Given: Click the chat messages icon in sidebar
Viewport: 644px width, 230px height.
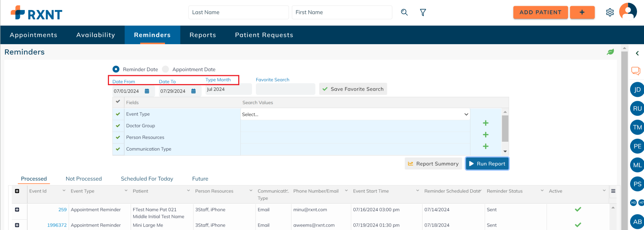Looking at the screenshot, I should [635, 71].
